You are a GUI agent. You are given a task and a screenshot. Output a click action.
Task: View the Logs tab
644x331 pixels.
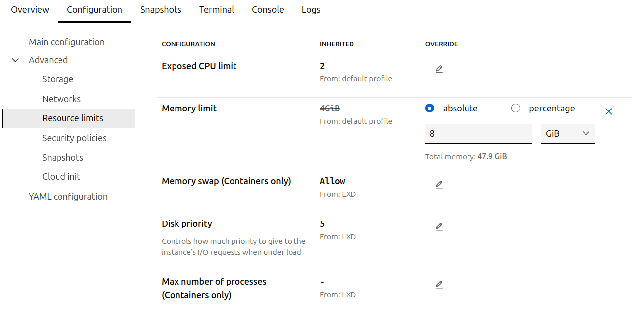click(x=311, y=10)
